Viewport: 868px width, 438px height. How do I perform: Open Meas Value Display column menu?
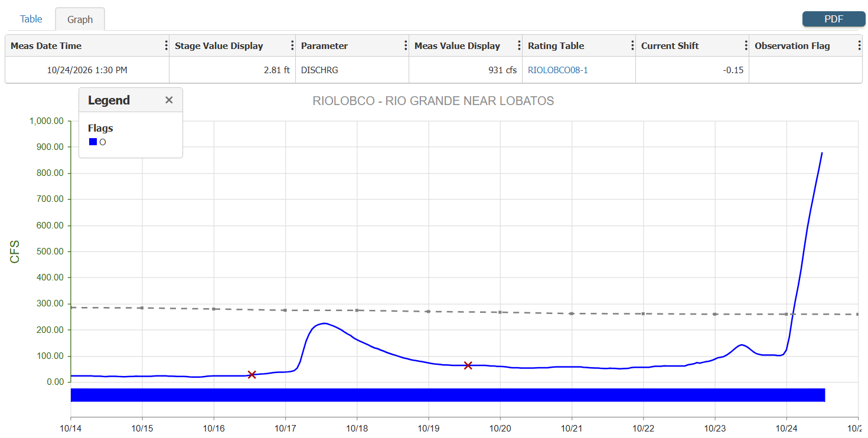pyautogui.click(x=518, y=46)
